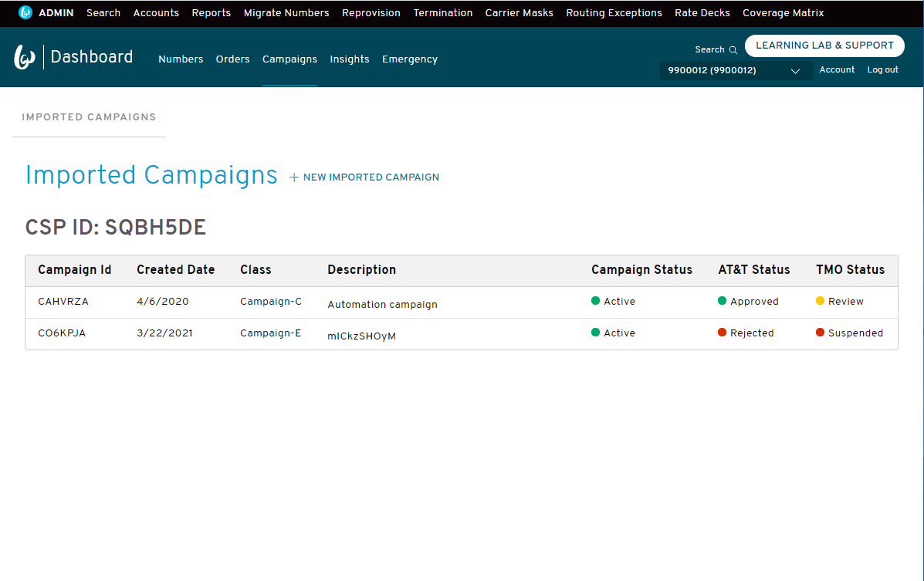Click Learning Lab & Support button
The image size is (924, 581).
824,46
